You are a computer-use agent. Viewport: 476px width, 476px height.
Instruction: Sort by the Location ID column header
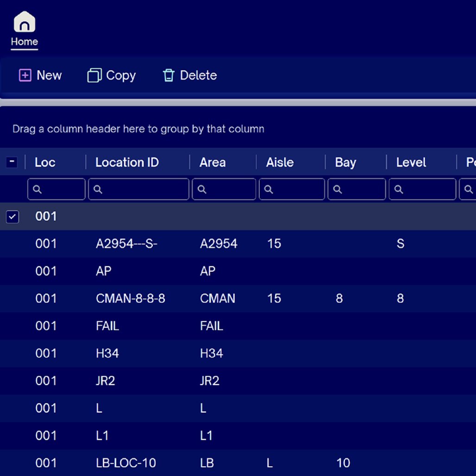coord(127,163)
